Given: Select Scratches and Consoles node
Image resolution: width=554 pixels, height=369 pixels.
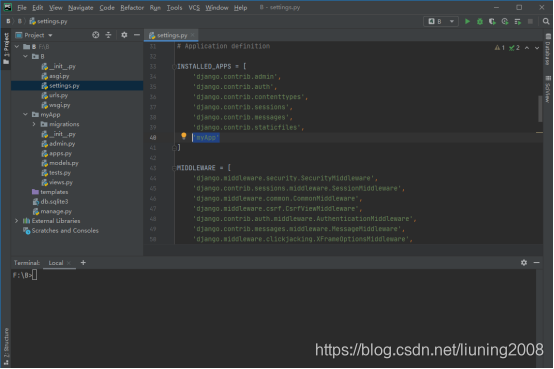Looking at the screenshot, I should [61, 230].
